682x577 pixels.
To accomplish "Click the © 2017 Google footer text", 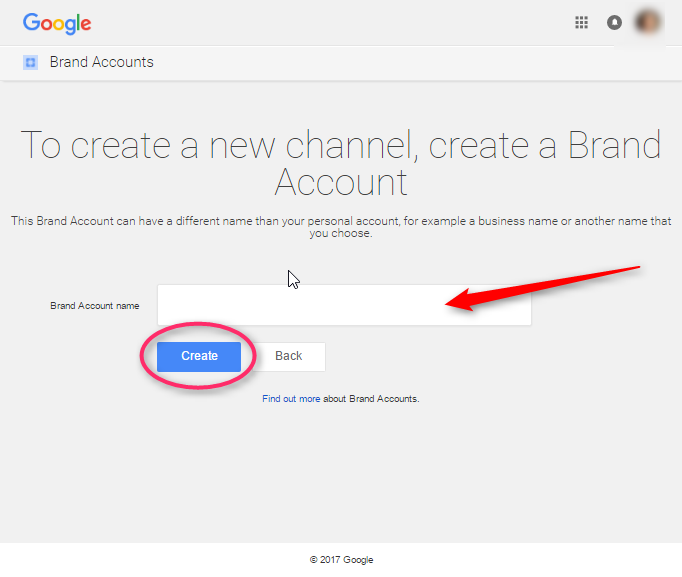I will coord(341,560).
